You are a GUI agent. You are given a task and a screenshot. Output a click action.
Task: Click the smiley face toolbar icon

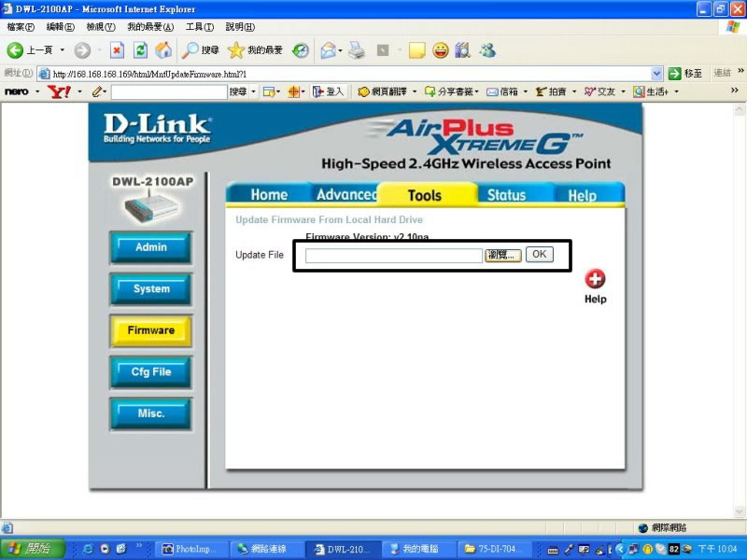tap(441, 50)
